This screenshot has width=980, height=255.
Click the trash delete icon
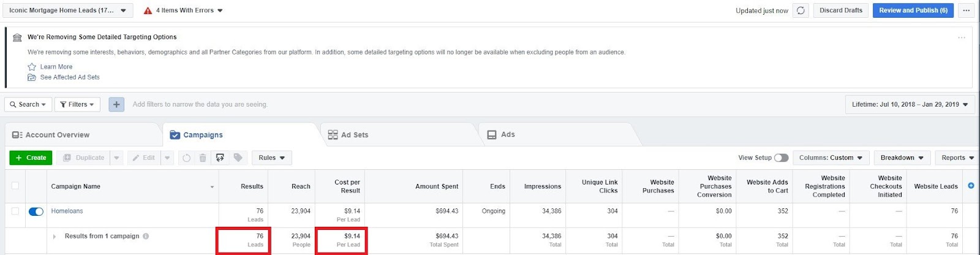coord(203,158)
